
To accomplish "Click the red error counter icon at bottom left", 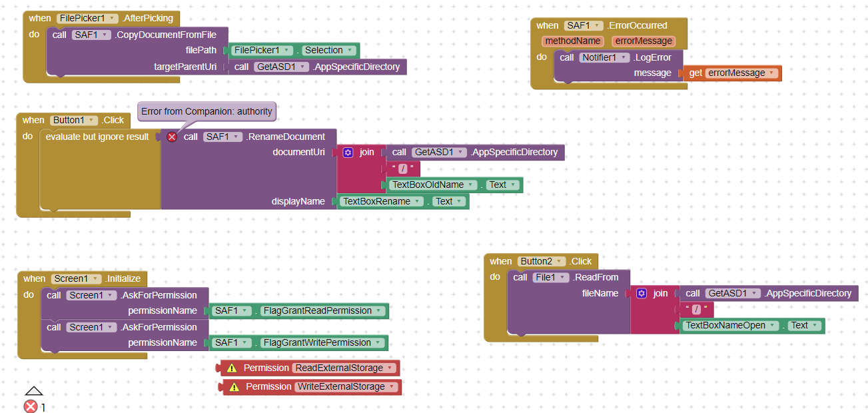I will coord(31,406).
